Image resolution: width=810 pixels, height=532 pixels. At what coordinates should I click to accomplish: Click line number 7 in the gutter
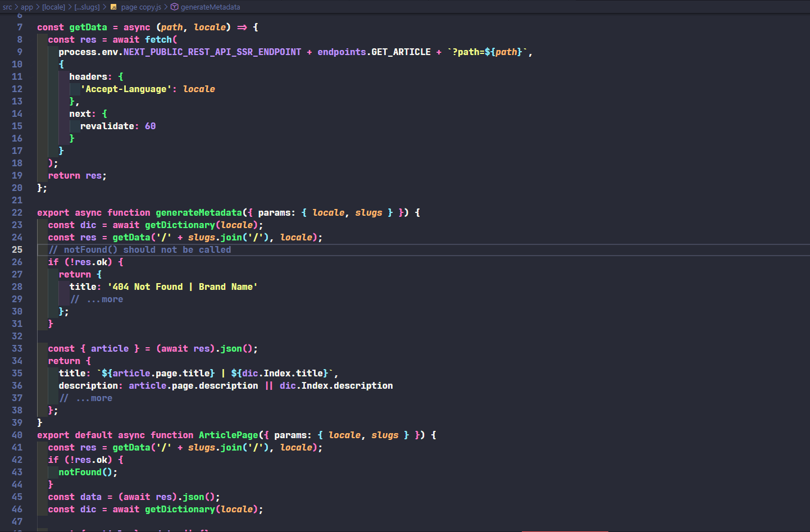point(19,27)
